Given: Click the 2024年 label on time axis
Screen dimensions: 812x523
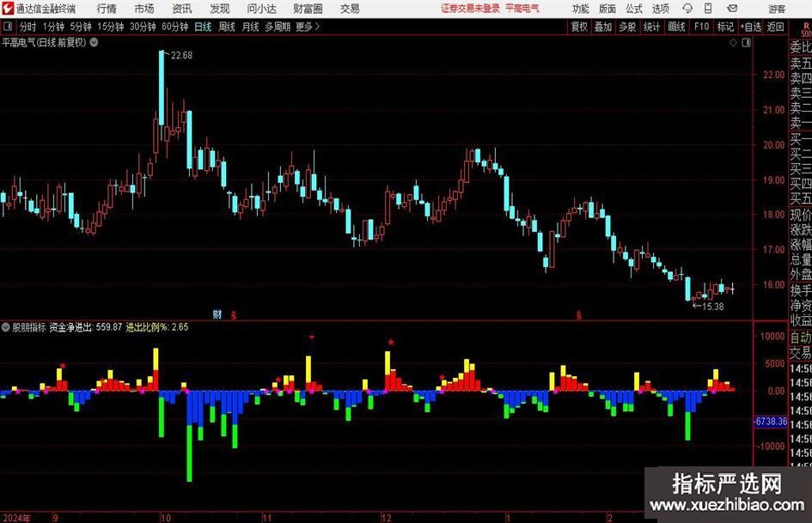Looking at the screenshot, I should point(16,518).
